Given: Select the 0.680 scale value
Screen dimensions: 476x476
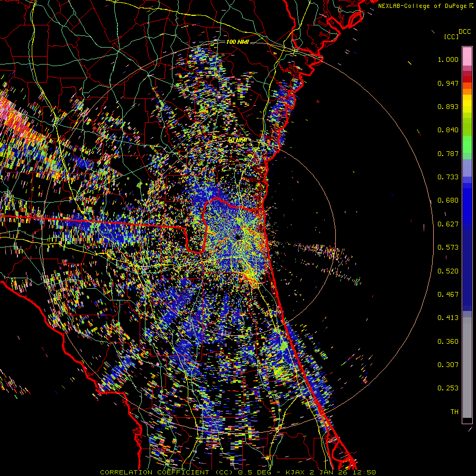Looking at the screenshot, I should click(x=448, y=200).
